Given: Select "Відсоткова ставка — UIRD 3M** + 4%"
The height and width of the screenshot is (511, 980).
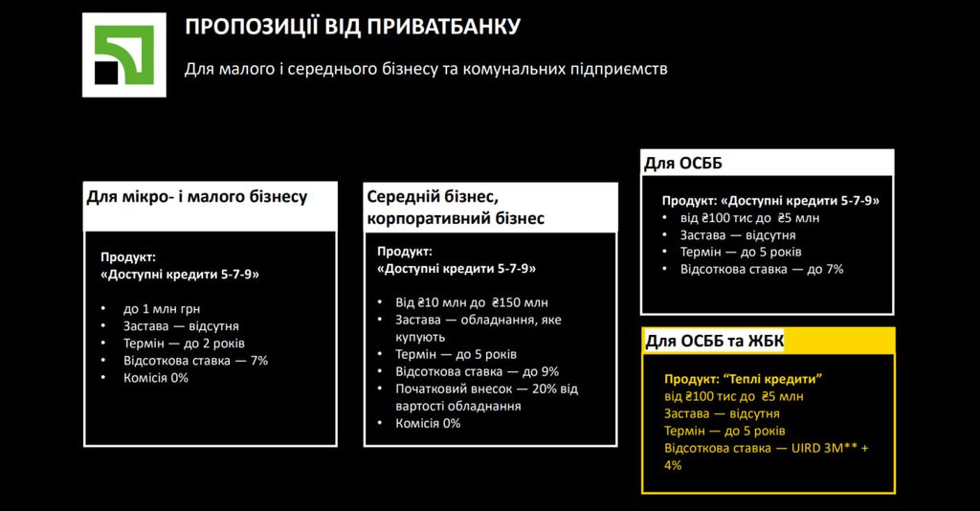Looking at the screenshot, I should pyautogui.click(x=767, y=456).
